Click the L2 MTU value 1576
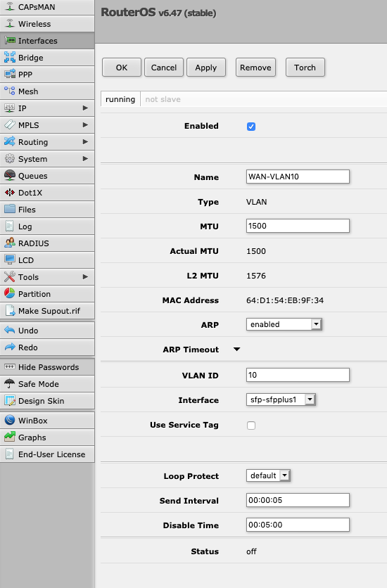The image size is (387, 588). pos(256,276)
